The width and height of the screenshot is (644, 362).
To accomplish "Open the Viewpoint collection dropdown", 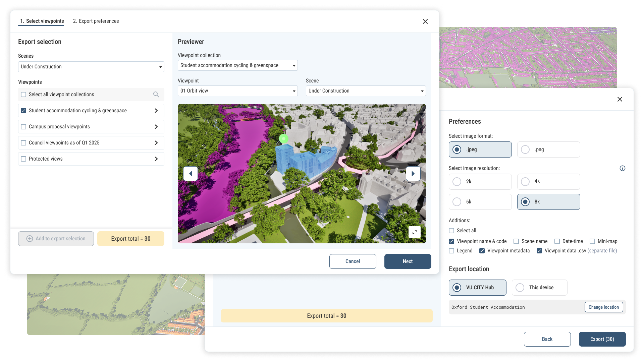I will point(238,65).
